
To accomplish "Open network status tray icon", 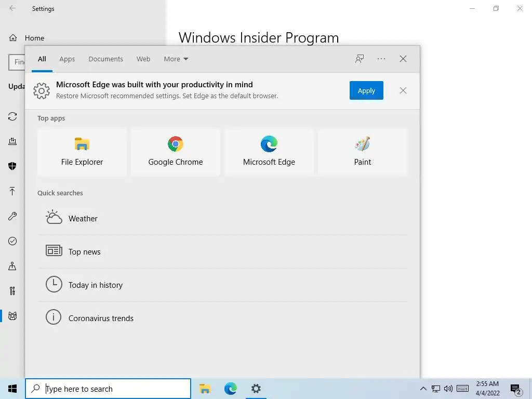I will coord(436,389).
